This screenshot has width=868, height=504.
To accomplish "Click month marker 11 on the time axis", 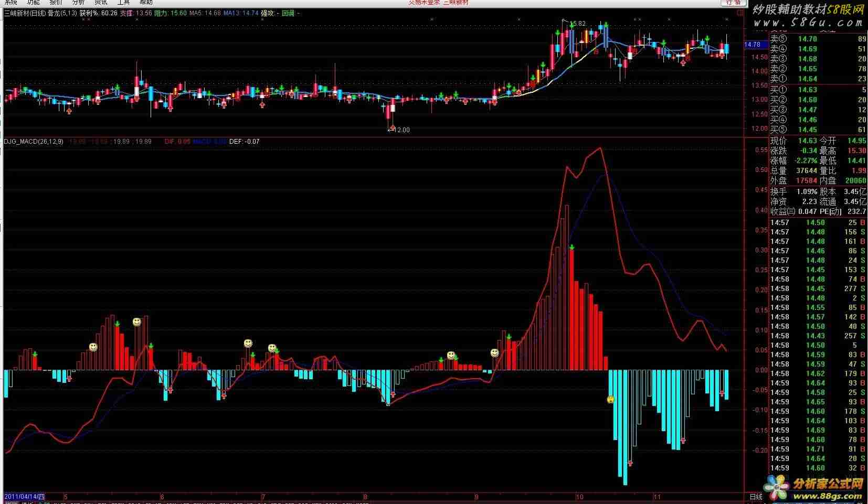I will point(657,497).
